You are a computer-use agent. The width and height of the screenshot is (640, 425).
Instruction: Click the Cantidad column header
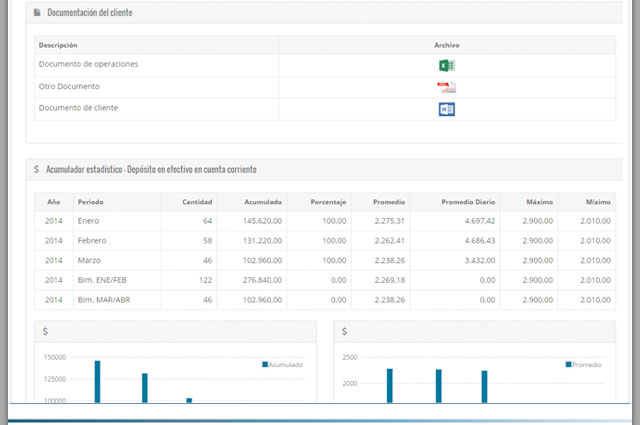coord(197,202)
